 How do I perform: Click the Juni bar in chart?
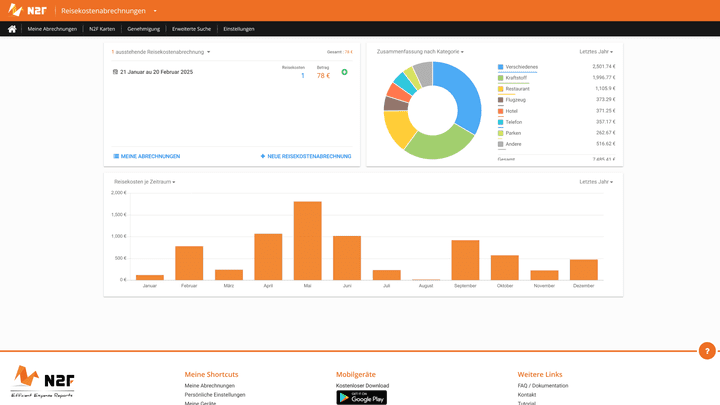347,258
